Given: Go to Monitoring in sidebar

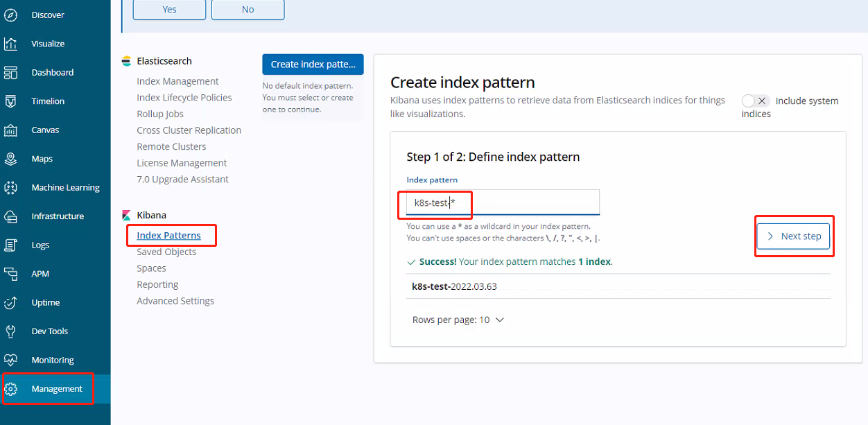Looking at the screenshot, I should 53,360.
